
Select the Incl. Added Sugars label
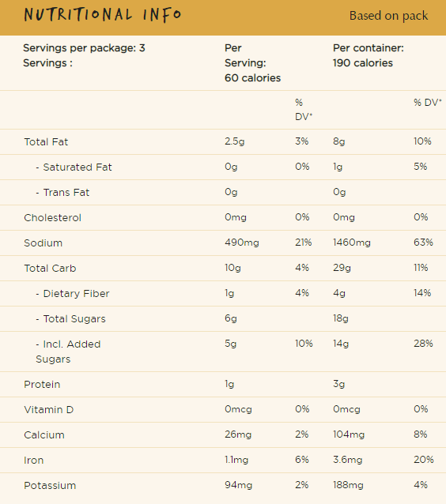[x=68, y=352]
